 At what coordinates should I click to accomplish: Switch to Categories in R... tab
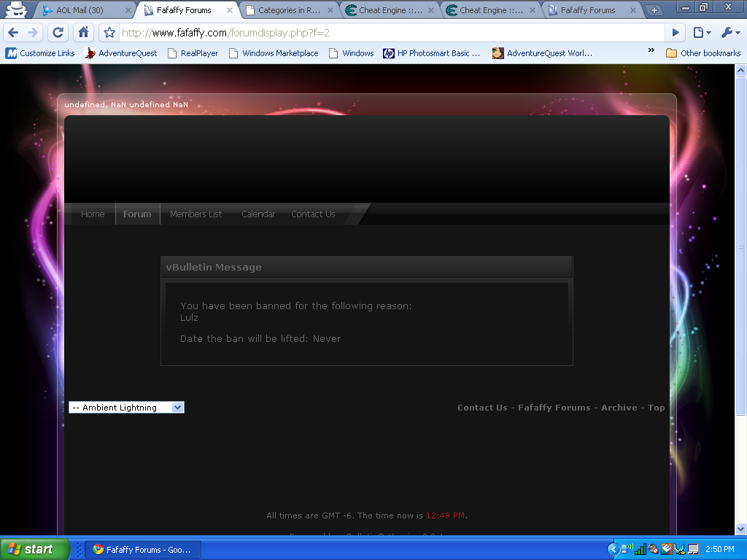[289, 10]
